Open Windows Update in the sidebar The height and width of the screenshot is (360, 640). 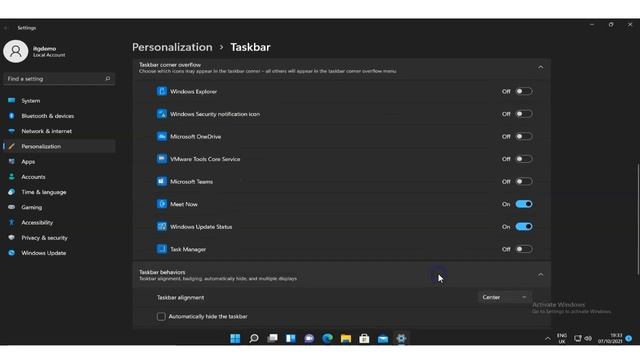59,253
